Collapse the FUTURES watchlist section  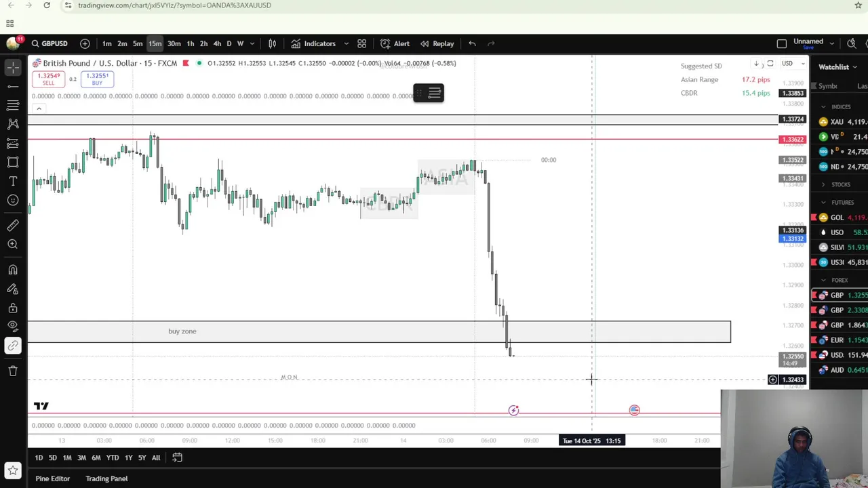(x=823, y=202)
